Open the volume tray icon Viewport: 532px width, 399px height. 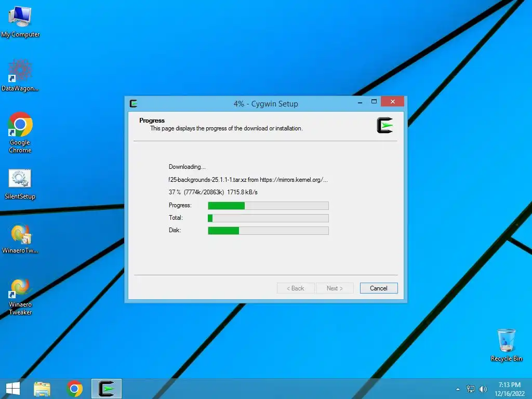pos(483,389)
